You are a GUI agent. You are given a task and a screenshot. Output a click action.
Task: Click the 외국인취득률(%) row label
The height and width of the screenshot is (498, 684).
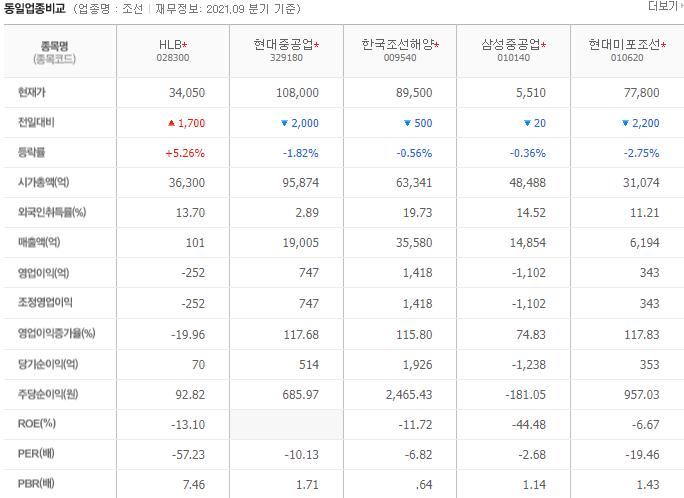(x=52, y=212)
